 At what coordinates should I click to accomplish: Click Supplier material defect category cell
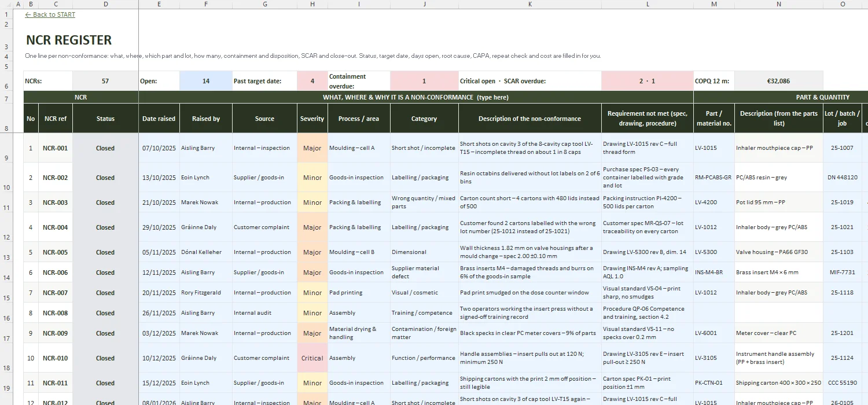point(424,273)
